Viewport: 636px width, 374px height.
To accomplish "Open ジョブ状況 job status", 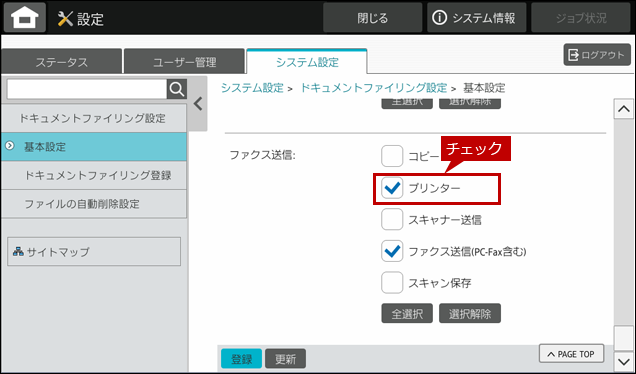I will [581, 17].
